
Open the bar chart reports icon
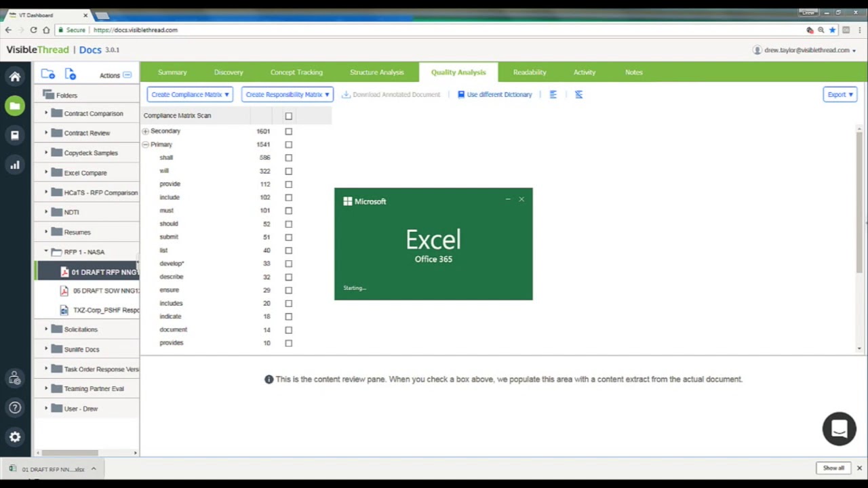pyautogui.click(x=15, y=165)
